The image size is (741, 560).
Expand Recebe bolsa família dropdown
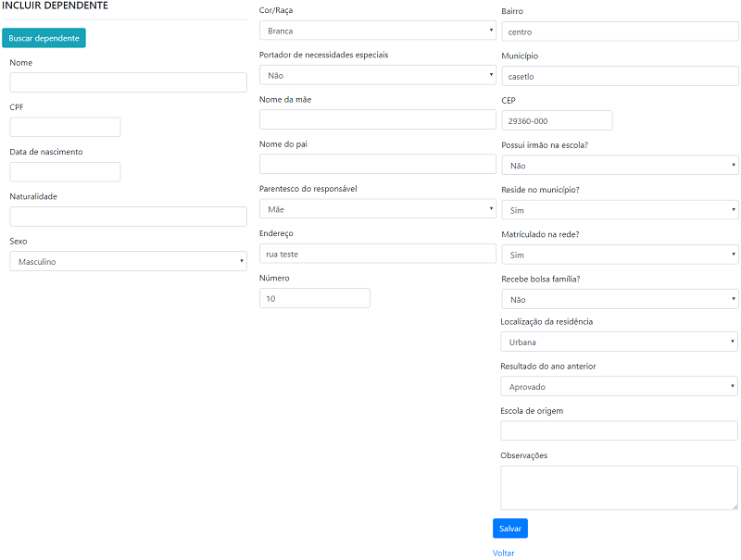(619, 299)
